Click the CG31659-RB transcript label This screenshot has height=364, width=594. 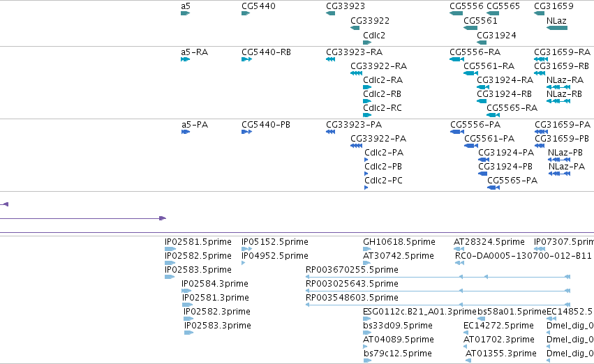(561, 66)
